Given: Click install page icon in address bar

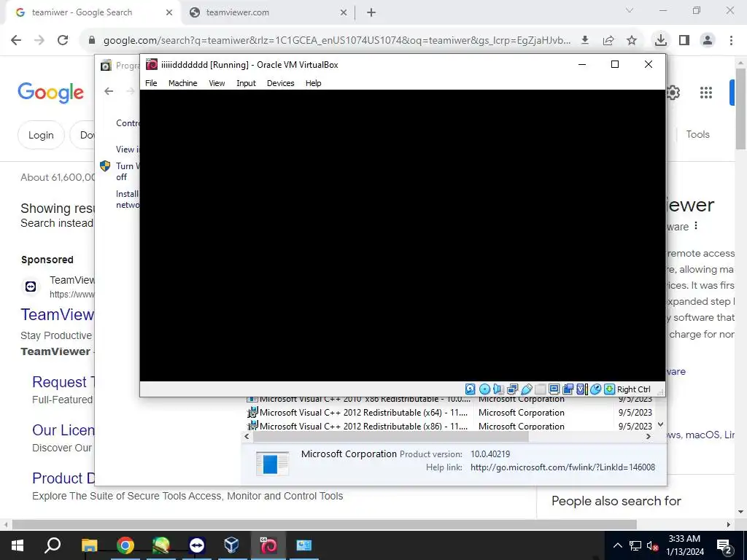Looking at the screenshot, I should [x=585, y=41].
